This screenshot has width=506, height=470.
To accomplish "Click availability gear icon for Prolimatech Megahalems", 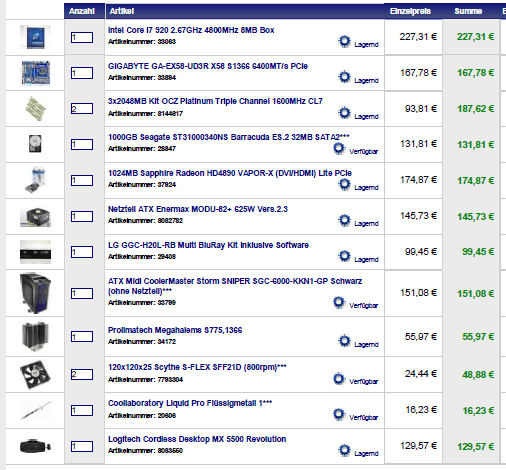I will (344, 341).
